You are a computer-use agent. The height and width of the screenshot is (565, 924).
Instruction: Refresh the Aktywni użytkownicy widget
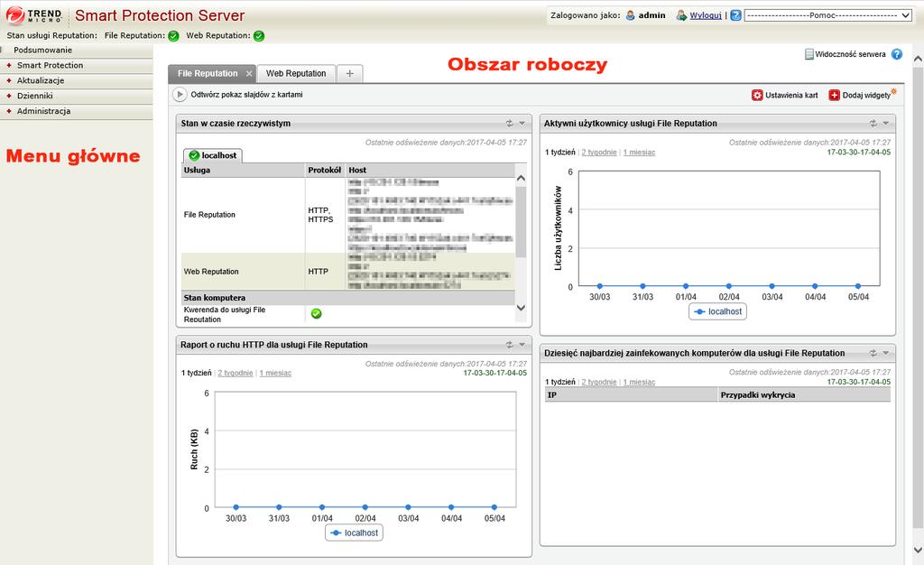873,123
